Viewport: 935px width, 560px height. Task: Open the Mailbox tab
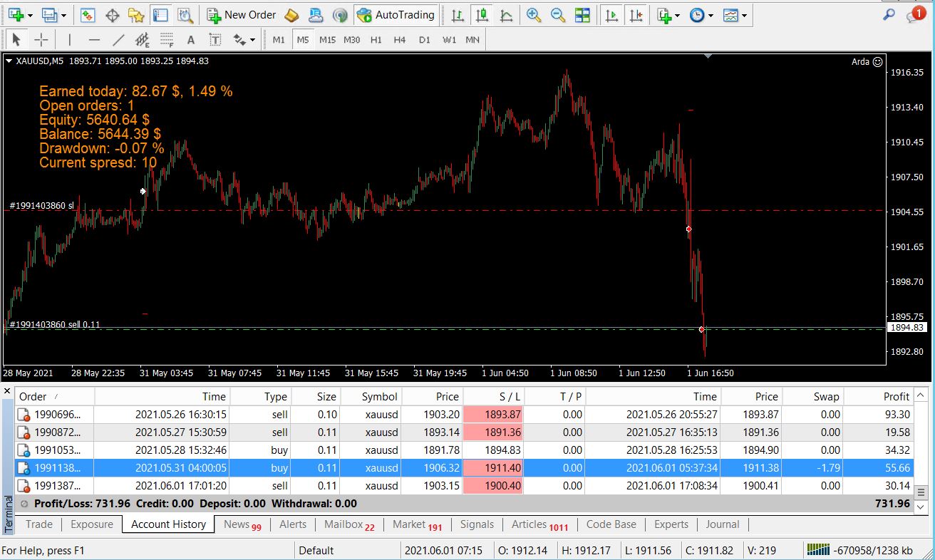349,524
